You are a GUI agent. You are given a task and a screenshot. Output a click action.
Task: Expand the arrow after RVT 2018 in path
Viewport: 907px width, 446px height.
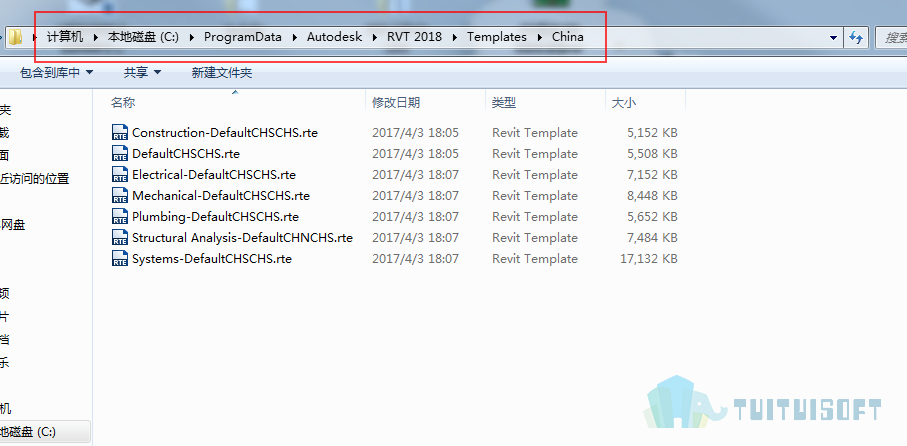tap(455, 37)
